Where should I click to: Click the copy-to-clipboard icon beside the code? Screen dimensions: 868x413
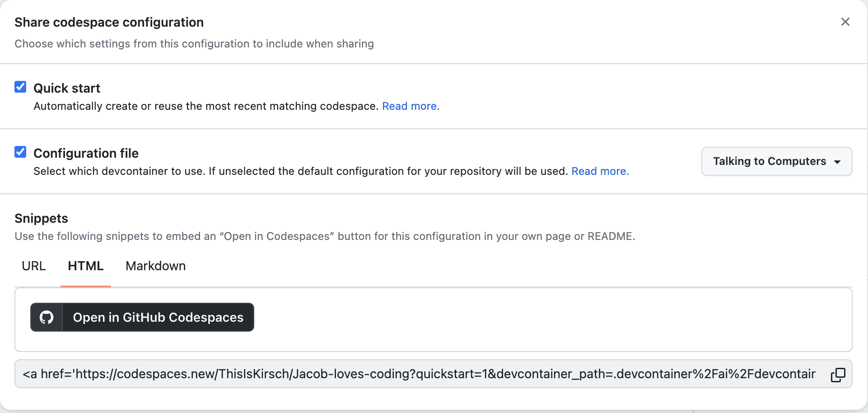coord(839,374)
